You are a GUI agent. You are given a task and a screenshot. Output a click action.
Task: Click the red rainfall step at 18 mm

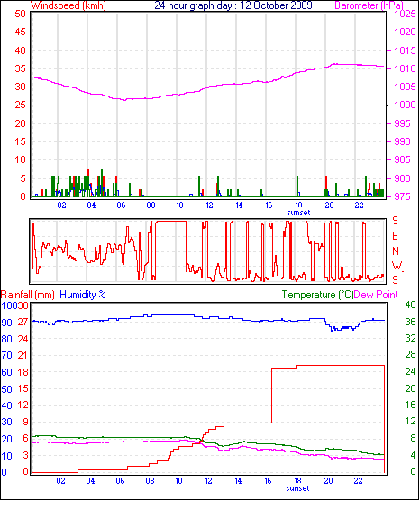[328, 366]
